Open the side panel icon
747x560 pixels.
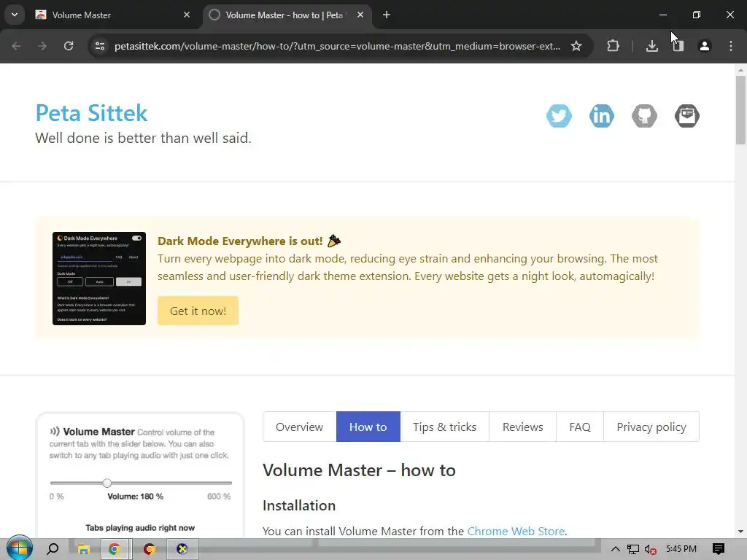678,46
